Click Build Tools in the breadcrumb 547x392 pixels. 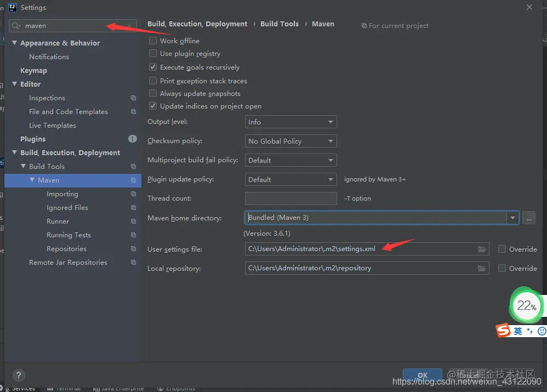[280, 24]
